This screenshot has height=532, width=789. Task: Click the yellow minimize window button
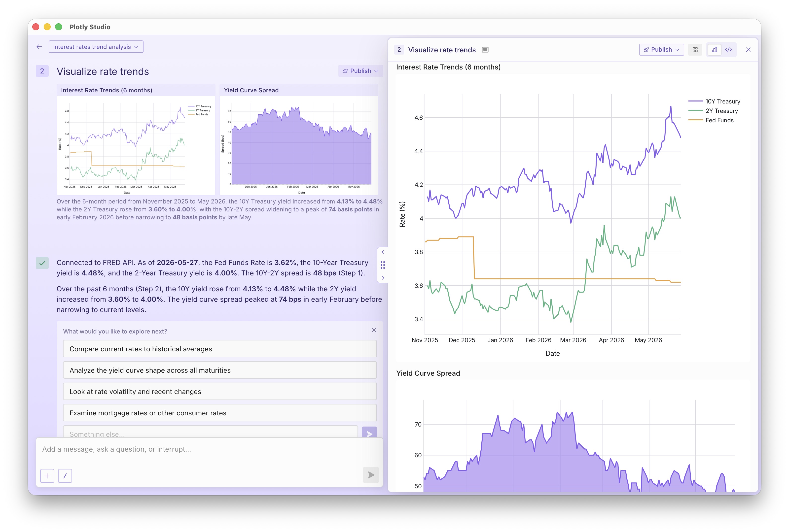coord(47,27)
